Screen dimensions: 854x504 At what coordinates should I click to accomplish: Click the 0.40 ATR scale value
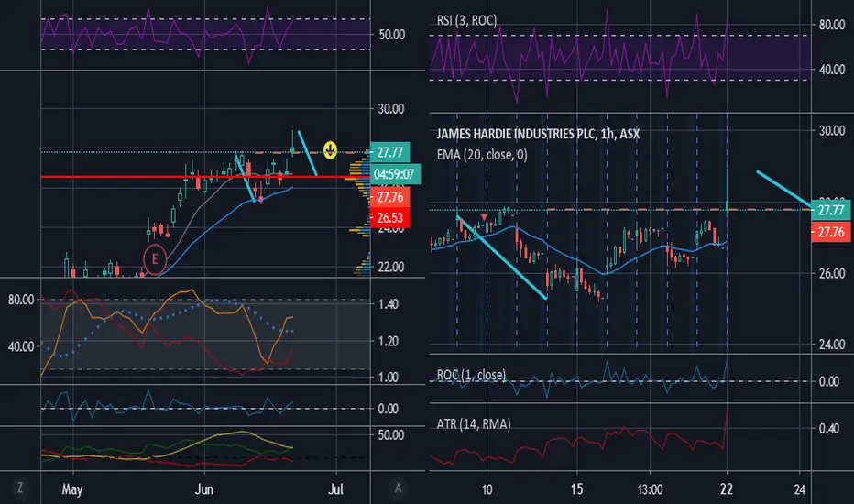[x=829, y=428]
